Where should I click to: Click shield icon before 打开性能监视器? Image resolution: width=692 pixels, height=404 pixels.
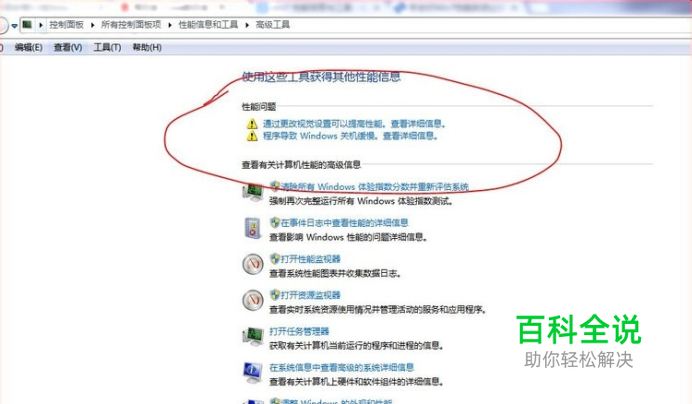click(275, 258)
